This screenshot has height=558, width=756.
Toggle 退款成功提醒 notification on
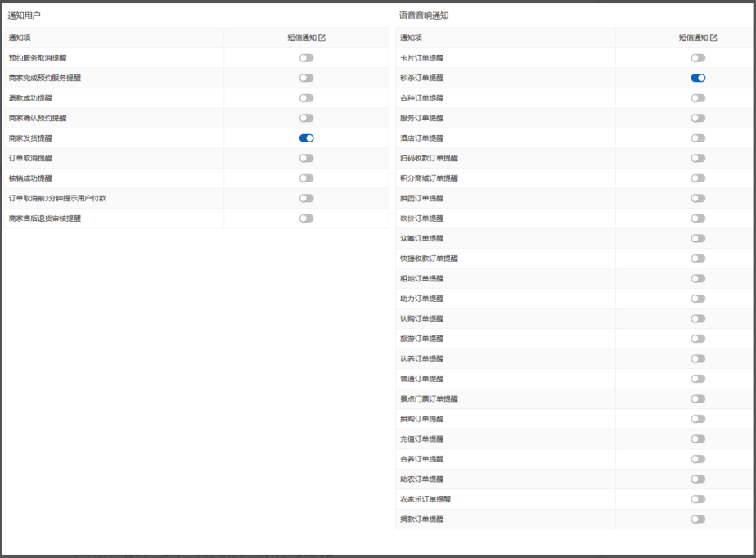pyautogui.click(x=306, y=98)
